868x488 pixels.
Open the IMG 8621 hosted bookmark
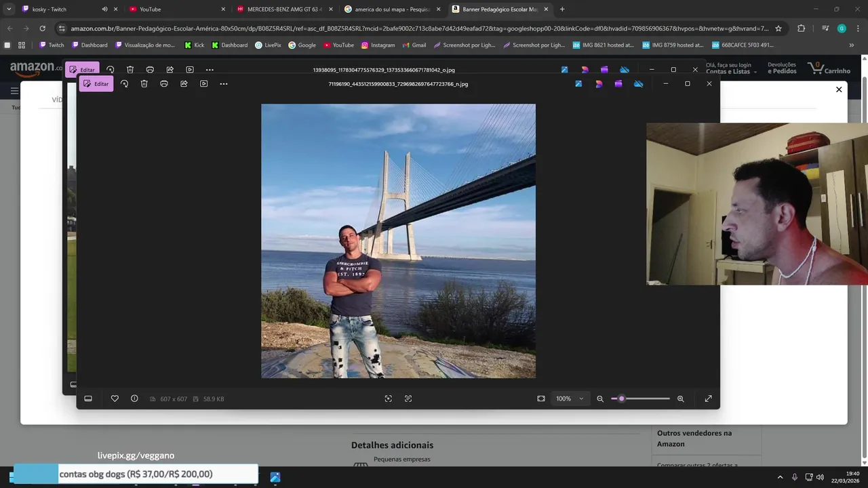604,45
